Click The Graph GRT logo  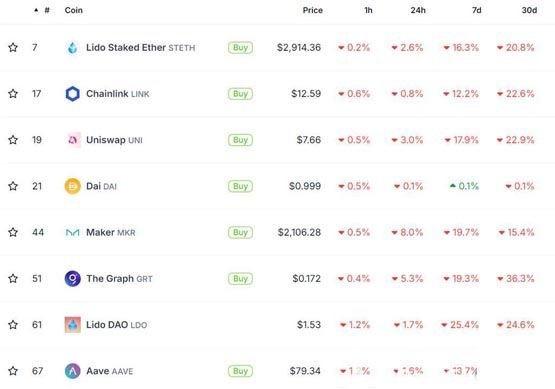click(x=73, y=279)
